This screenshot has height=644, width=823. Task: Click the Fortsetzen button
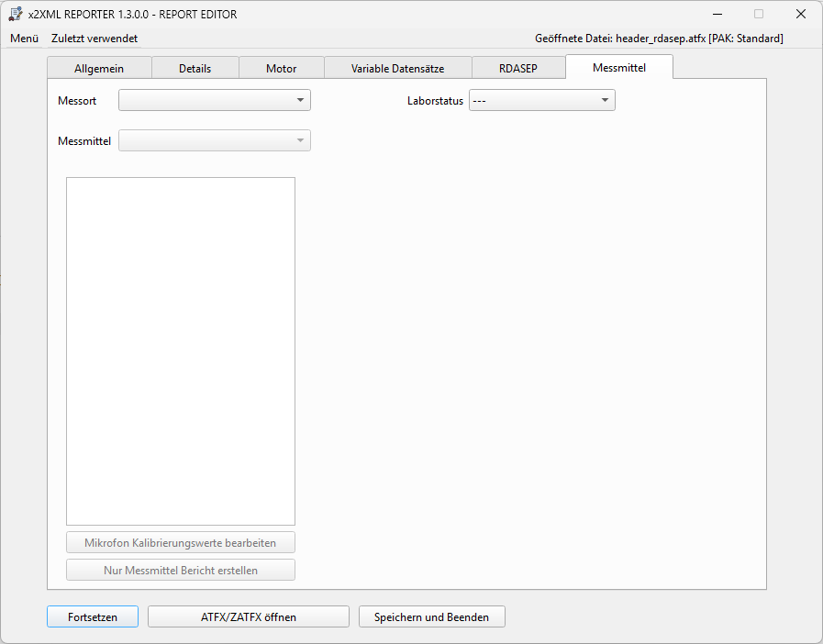click(x=93, y=616)
